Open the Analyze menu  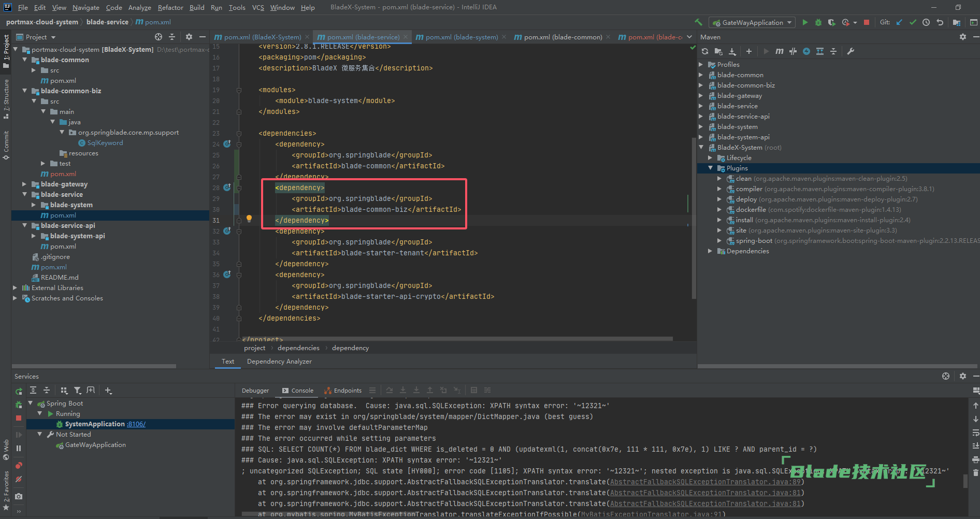(140, 7)
